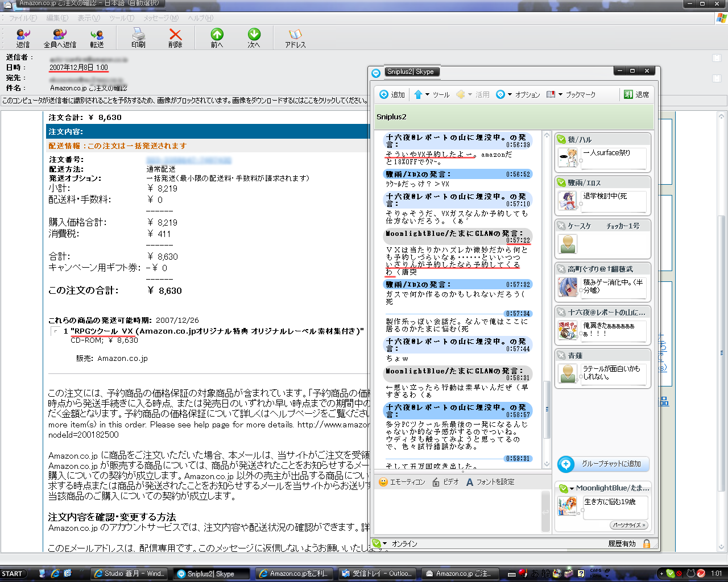Open the ファイル(F) menu

[x=23, y=18]
